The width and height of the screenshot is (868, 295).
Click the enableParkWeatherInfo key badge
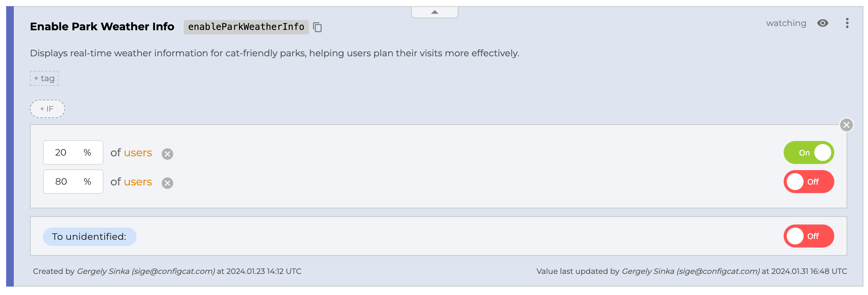(246, 27)
